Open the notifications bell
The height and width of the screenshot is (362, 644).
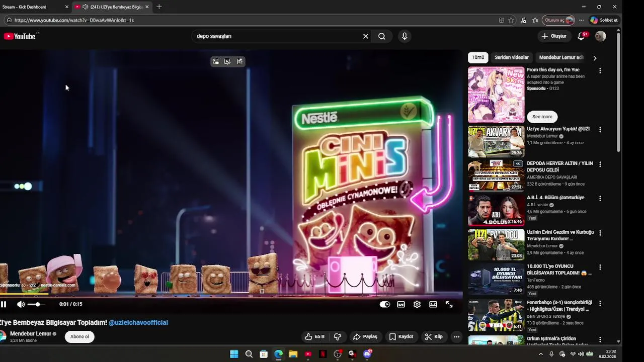(x=582, y=36)
